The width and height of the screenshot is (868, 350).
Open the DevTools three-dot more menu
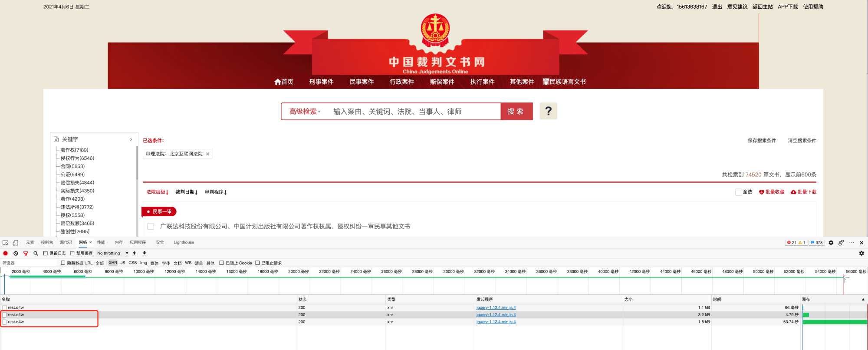tap(852, 243)
